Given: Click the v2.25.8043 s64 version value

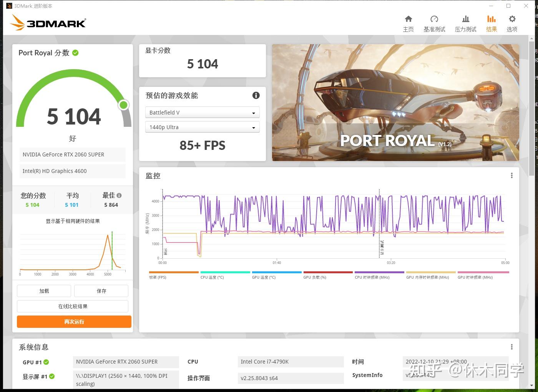Looking at the screenshot, I should click(291, 378).
